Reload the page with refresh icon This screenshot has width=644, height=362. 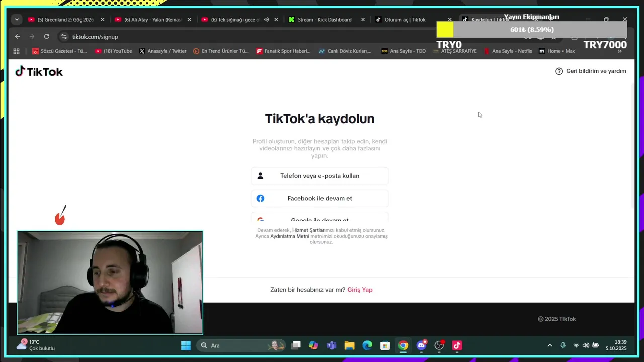coord(47,36)
